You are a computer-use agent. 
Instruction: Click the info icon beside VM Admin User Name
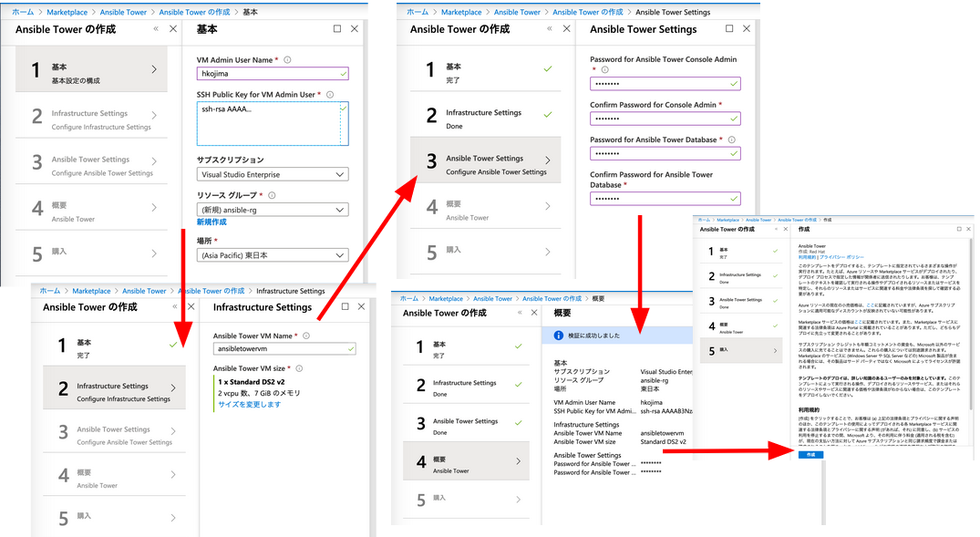tap(287, 60)
